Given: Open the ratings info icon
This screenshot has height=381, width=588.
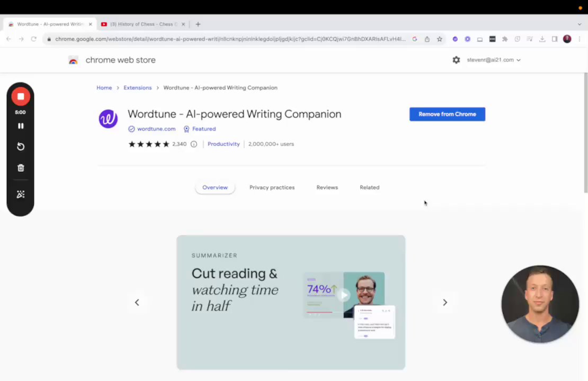Looking at the screenshot, I should coord(194,144).
